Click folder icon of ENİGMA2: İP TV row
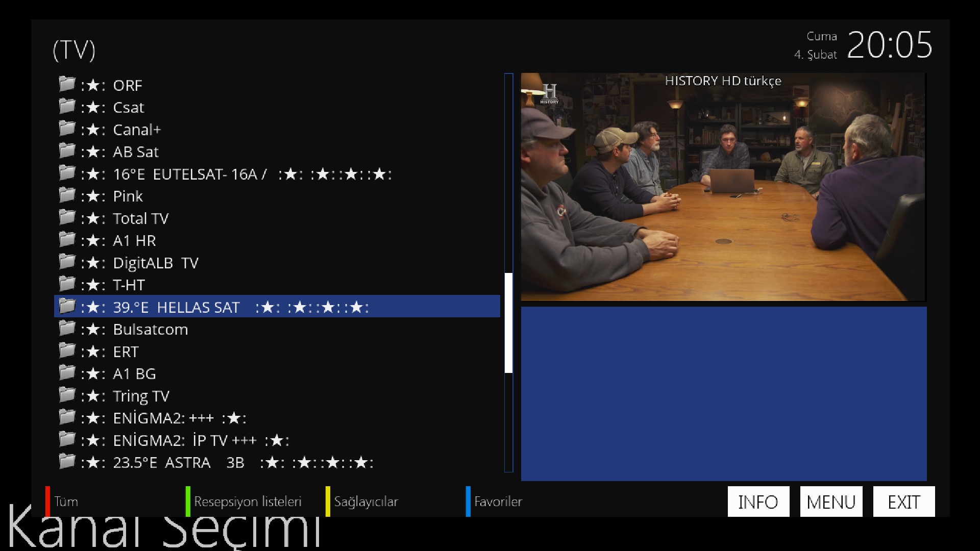The image size is (980, 551). (67, 439)
